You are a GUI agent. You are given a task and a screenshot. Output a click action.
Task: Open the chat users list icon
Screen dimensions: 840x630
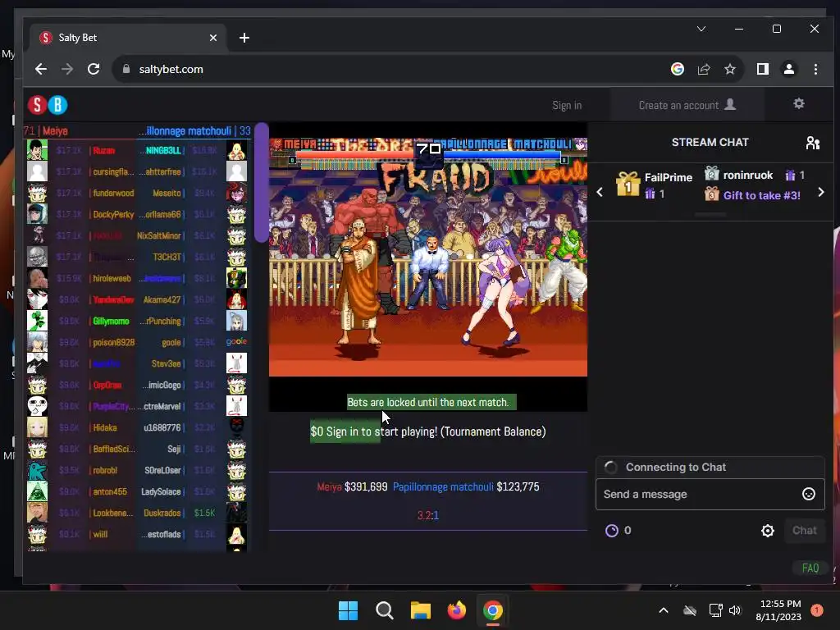click(x=813, y=143)
